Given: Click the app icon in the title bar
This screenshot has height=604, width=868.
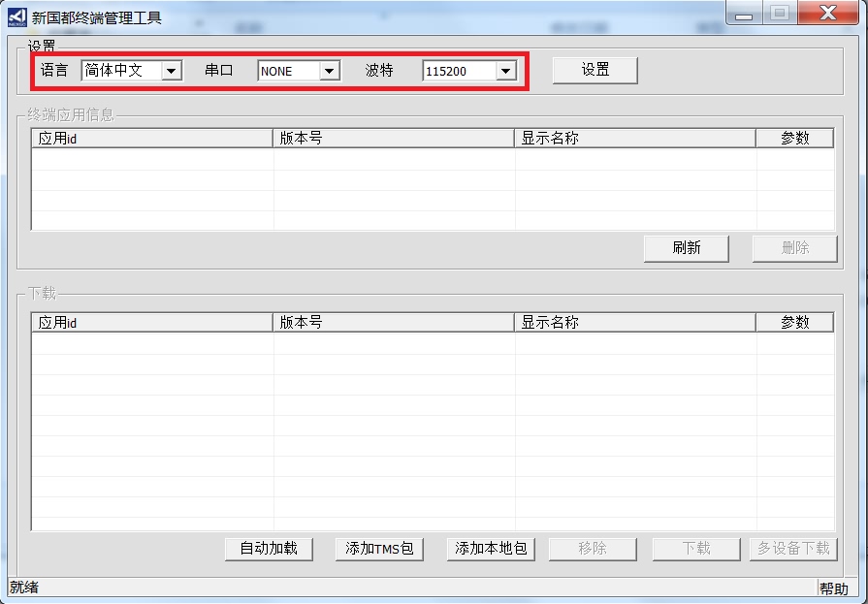Looking at the screenshot, I should tap(17, 17).
